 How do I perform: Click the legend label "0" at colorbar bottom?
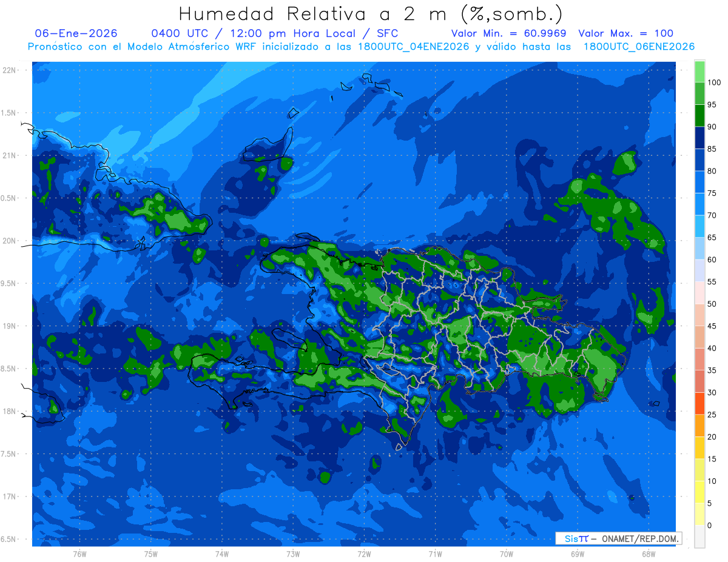[710, 525]
